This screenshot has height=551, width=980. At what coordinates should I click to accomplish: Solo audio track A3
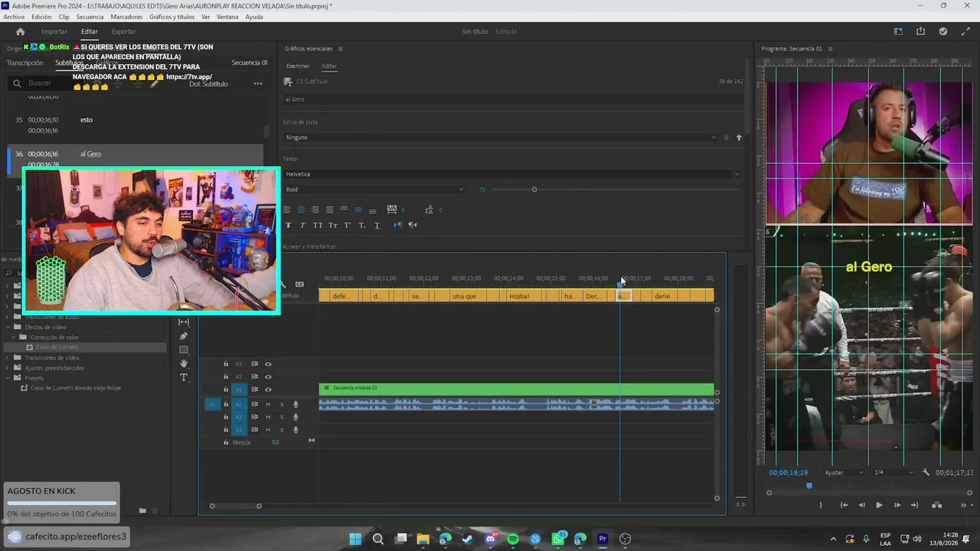coord(282,430)
